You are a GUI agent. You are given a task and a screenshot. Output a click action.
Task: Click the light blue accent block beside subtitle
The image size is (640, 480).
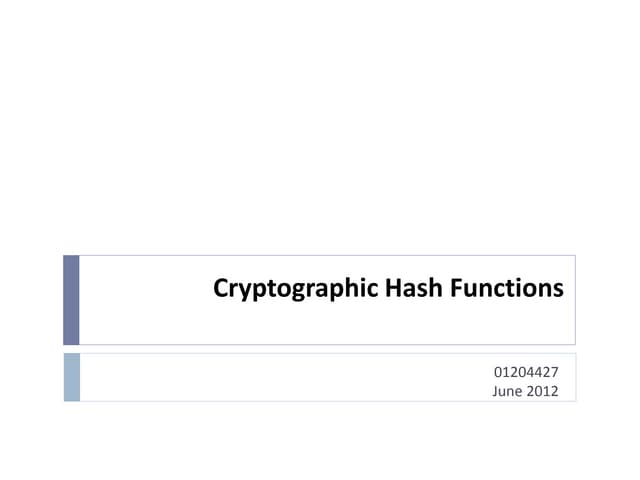pos(71,377)
